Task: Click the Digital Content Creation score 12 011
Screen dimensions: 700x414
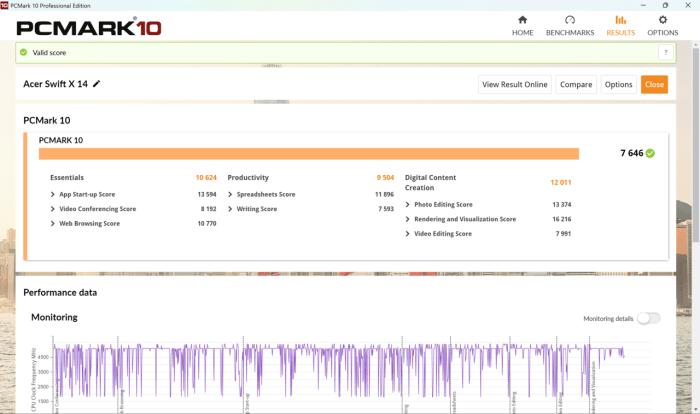Action: [561, 182]
